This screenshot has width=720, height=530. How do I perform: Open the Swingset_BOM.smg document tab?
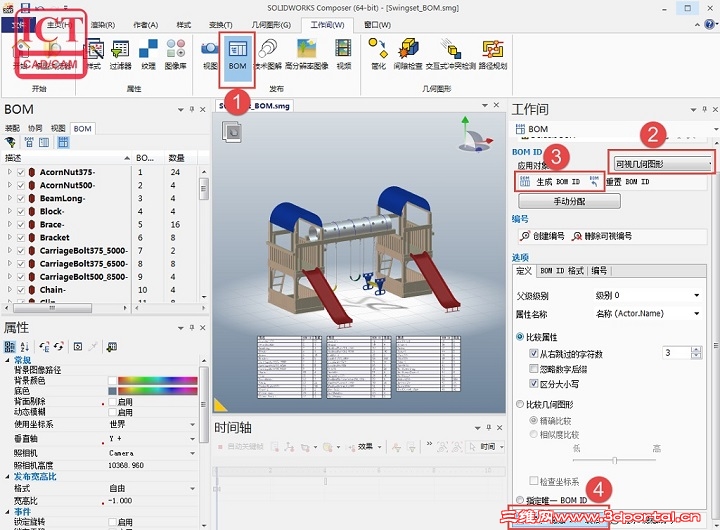coord(254,106)
